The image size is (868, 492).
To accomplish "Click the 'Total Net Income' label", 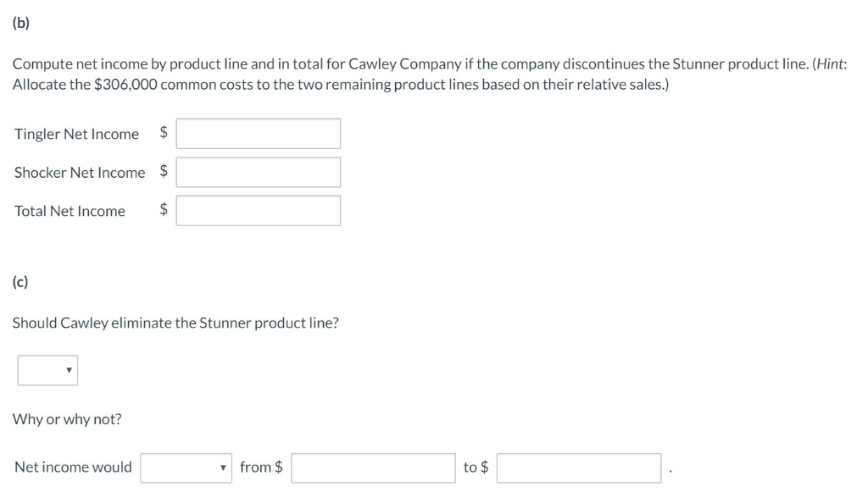I will tap(70, 212).
